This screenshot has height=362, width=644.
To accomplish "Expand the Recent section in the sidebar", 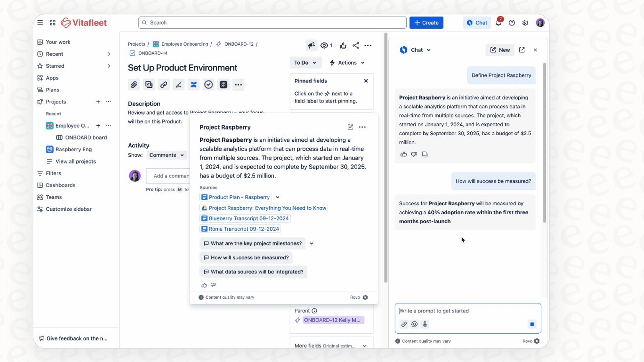I will (x=109, y=54).
